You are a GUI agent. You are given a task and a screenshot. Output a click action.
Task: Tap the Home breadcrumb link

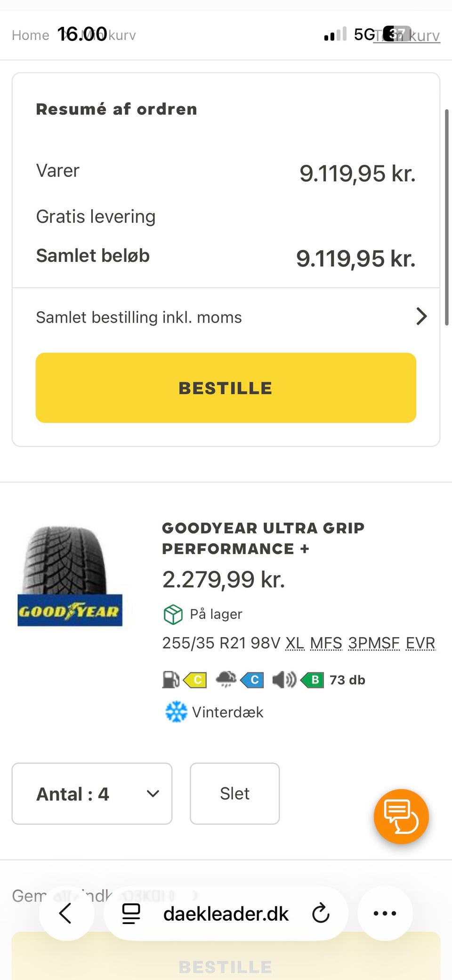[31, 35]
